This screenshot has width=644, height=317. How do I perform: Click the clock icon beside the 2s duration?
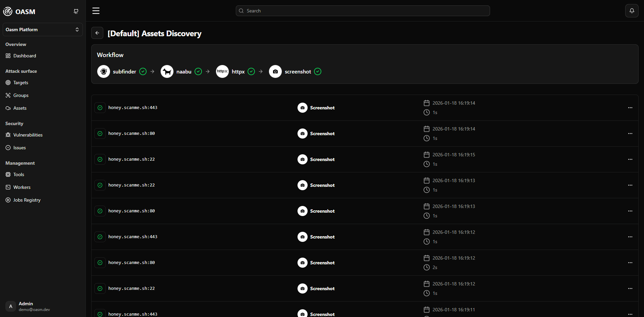tap(427, 267)
